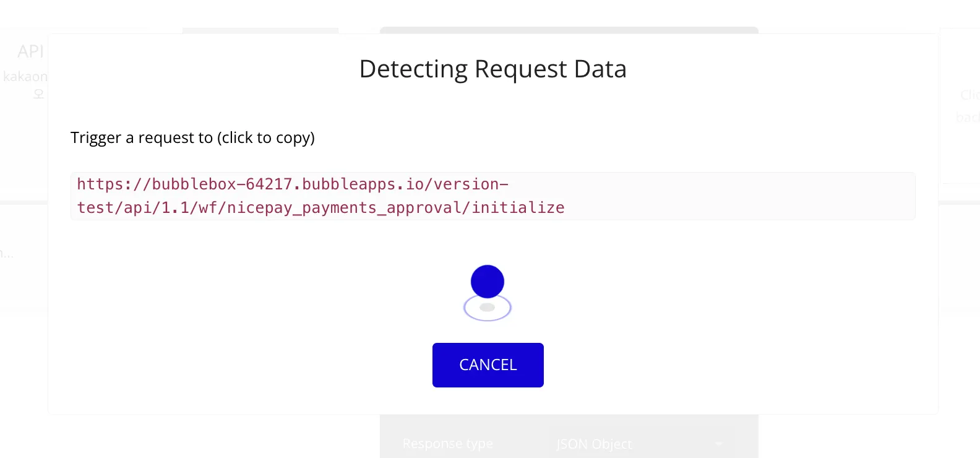This screenshot has width=980, height=458.
Task: Click the faded text at the right edge
Action: 969,95
